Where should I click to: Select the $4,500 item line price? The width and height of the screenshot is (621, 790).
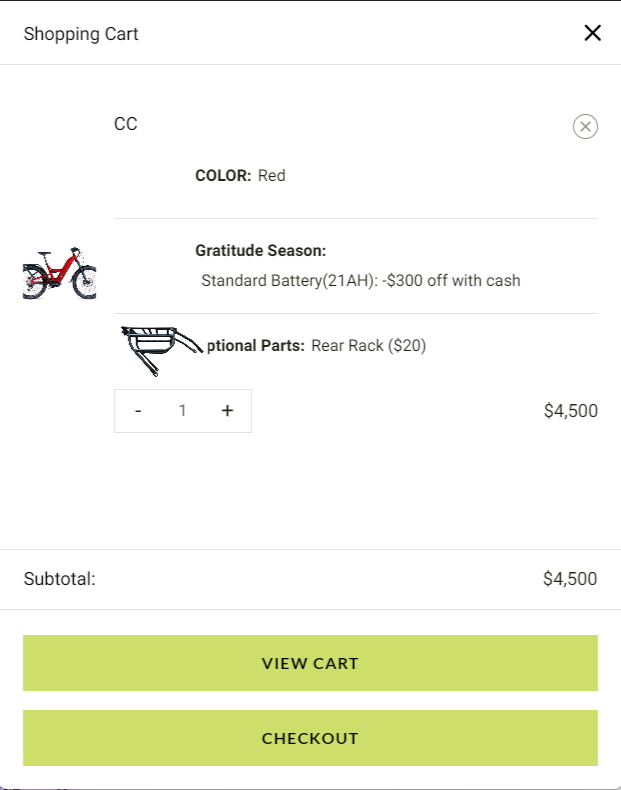pyautogui.click(x=571, y=411)
